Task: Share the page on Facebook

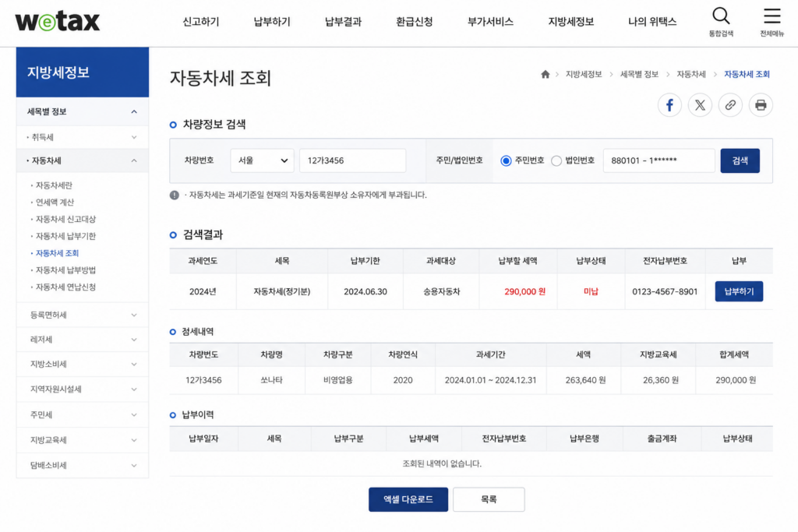Action: pos(669,105)
